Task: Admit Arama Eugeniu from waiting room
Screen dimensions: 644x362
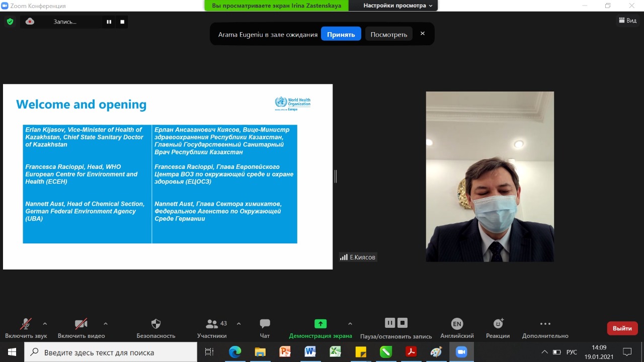Action: tap(341, 34)
